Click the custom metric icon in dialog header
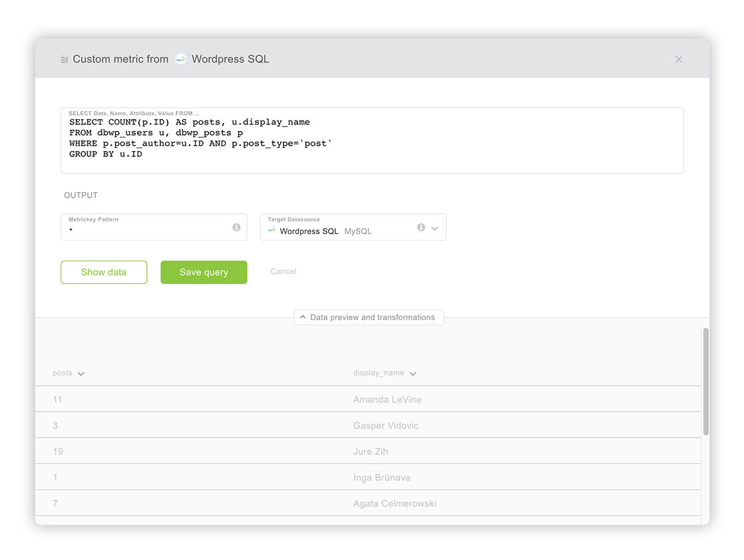Screen dimensions: 744x560 click(x=65, y=59)
